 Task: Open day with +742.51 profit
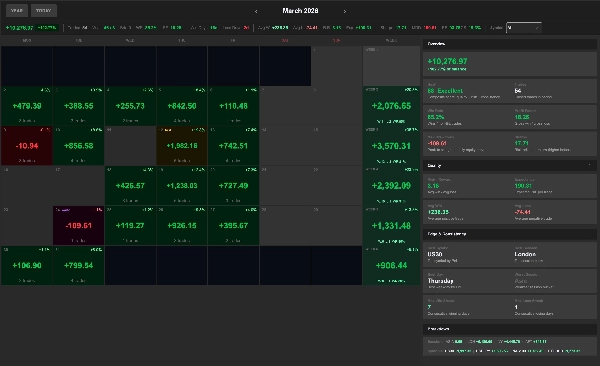point(233,146)
